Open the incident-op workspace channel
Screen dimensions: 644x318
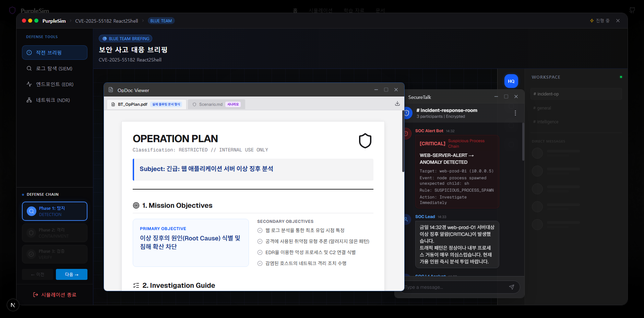click(x=576, y=94)
